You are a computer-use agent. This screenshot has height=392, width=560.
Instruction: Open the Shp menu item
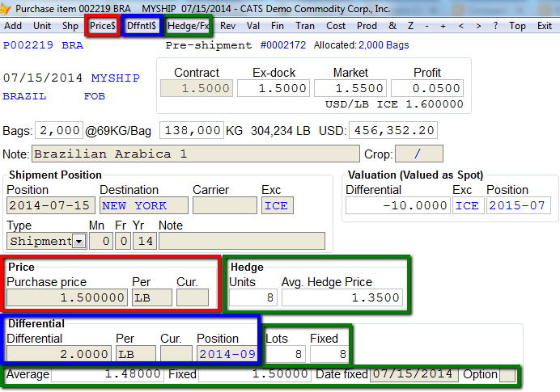(70, 26)
